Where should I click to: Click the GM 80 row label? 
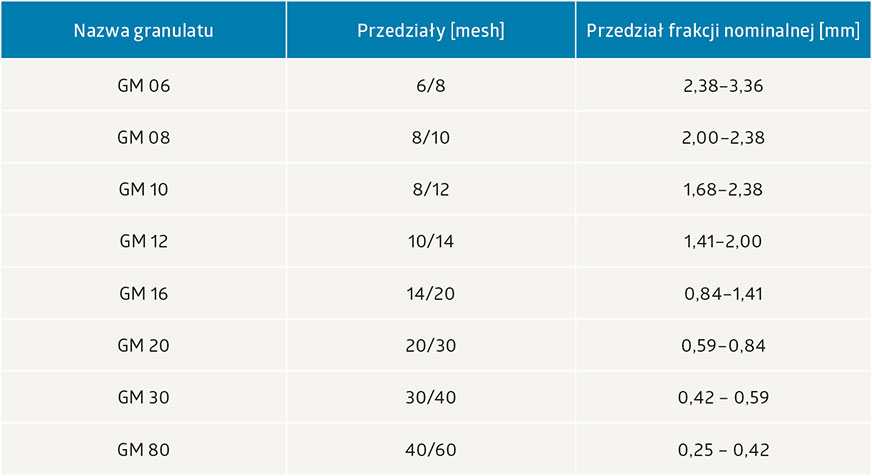coord(144,450)
